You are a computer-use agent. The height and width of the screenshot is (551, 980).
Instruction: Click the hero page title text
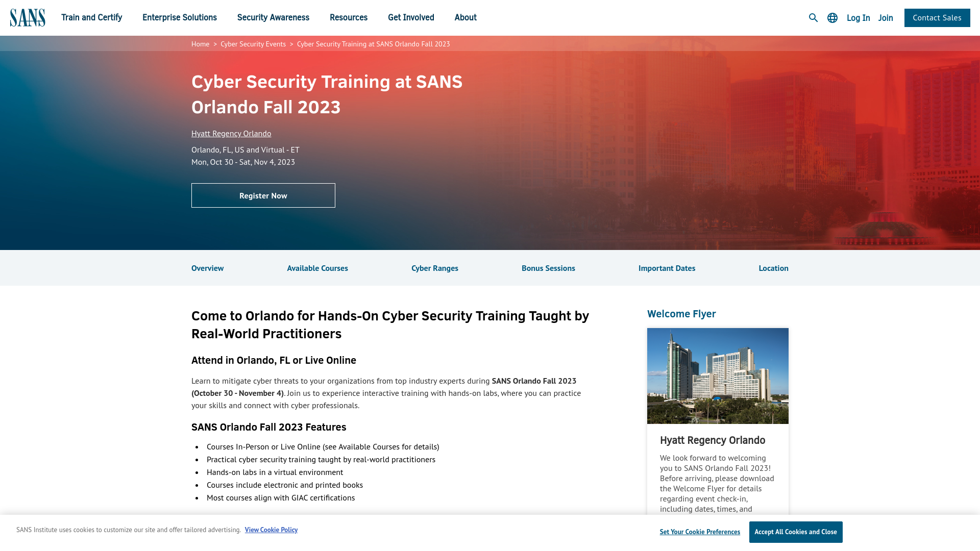(327, 94)
